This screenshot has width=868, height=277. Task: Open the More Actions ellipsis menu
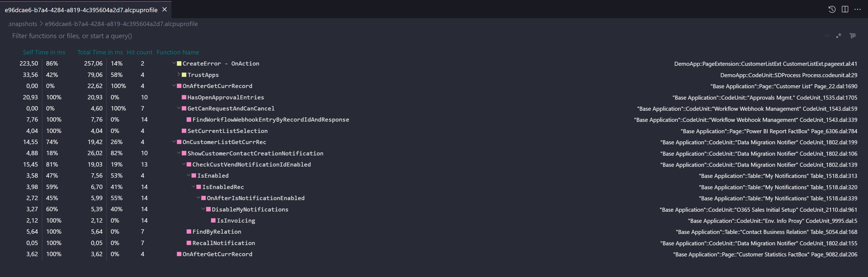pyautogui.click(x=857, y=9)
